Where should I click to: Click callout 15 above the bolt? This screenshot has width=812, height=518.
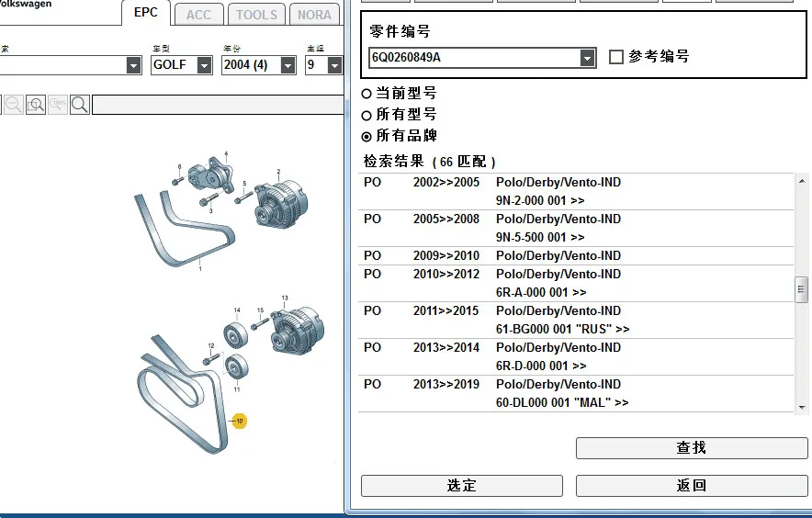261,310
